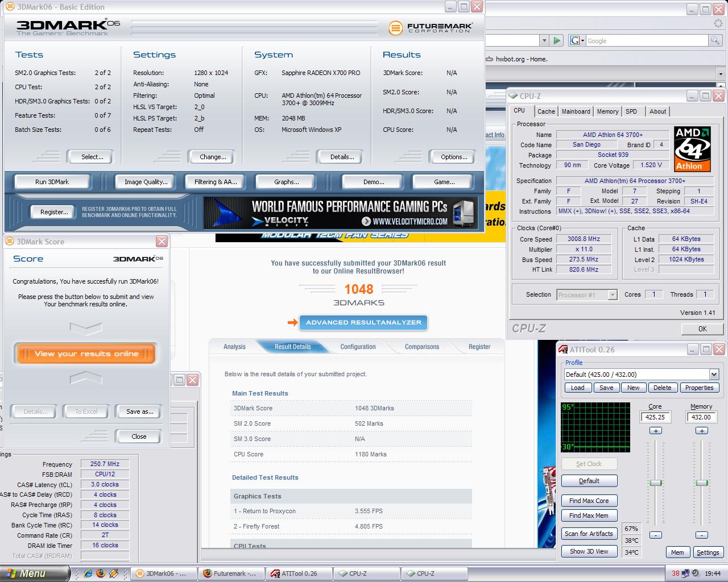728x582 pixels.
Task: Switch to Futuremark Firefox taskbar button
Action: (232, 573)
